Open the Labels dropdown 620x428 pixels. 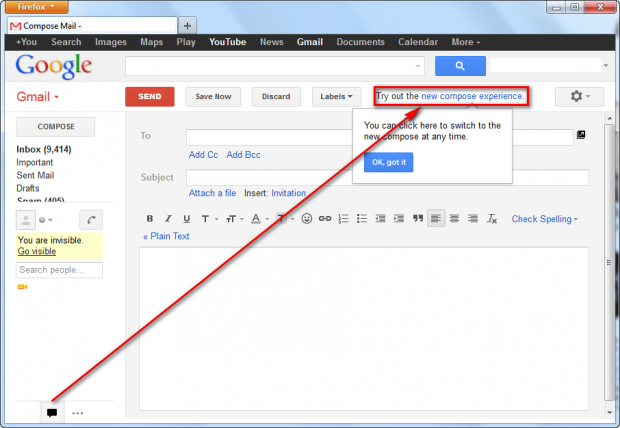coord(336,97)
